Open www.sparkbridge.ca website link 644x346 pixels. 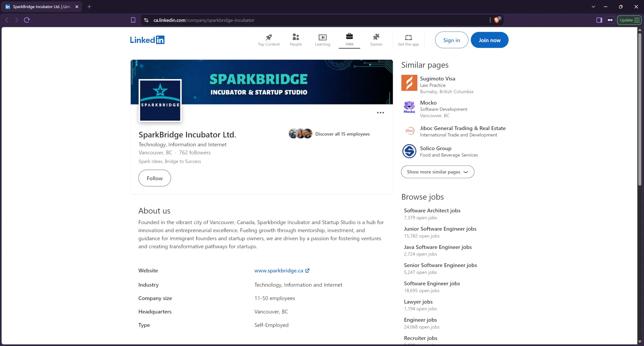pyautogui.click(x=279, y=271)
